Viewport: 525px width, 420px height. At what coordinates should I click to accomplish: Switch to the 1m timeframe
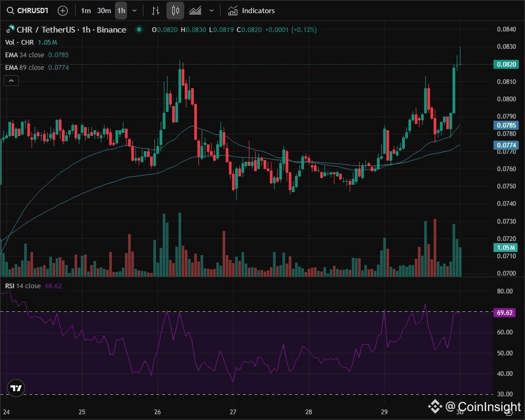click(86, 10)
